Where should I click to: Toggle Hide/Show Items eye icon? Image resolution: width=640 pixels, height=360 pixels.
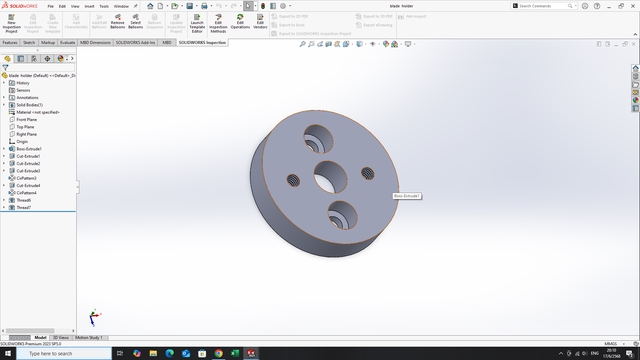pyautogui.click(x=373, y=44)
